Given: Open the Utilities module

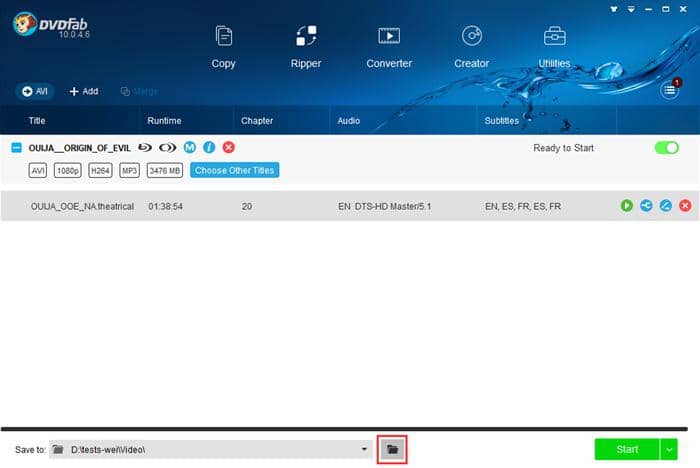Looking at the screenshot, I should pos(554,46).
